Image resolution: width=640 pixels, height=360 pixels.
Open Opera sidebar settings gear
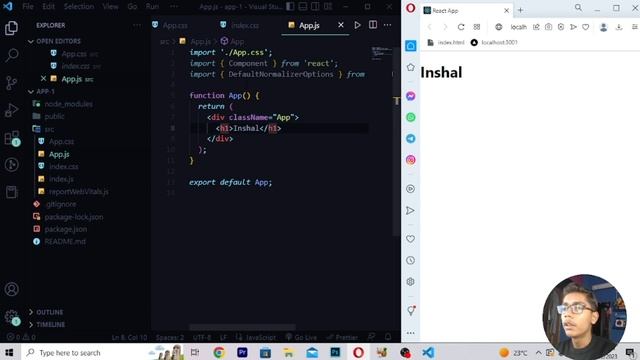click(x=411, y=282)
